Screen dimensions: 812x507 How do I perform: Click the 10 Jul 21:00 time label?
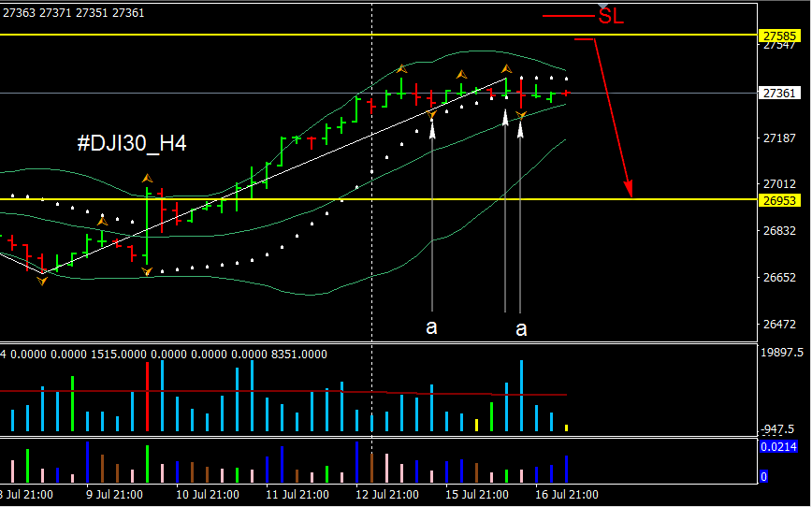[x=207, y=495]
